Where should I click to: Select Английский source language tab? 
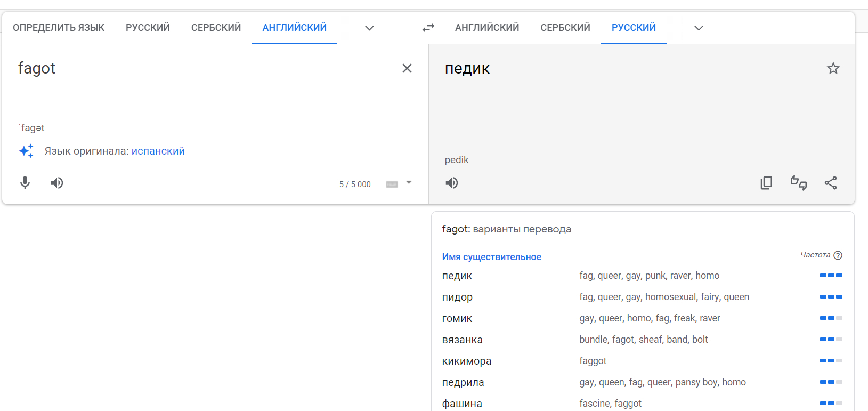coord(295,28)
